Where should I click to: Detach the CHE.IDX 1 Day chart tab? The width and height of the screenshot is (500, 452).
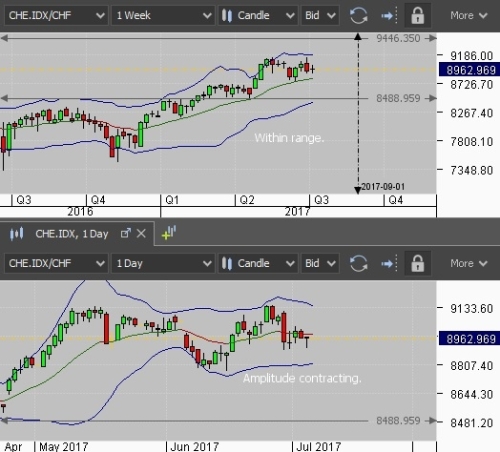point(126,233)
